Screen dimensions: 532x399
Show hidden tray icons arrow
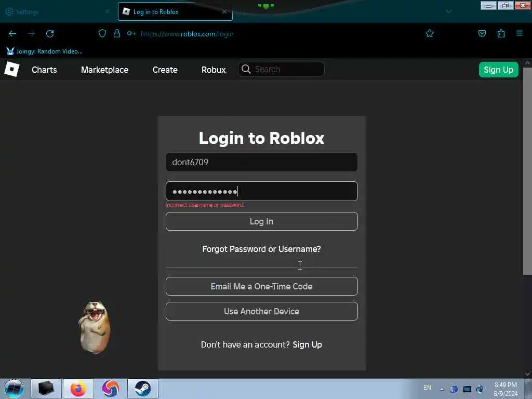click(x=442, y=389)
